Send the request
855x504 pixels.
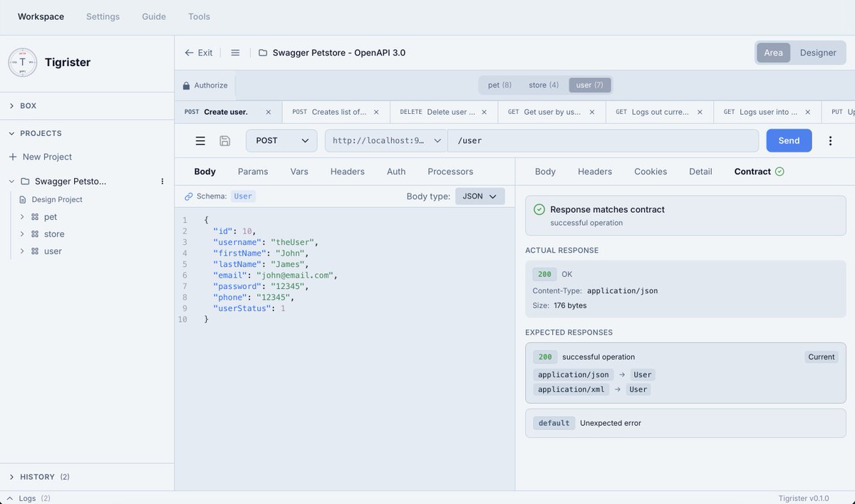(789, 141)
